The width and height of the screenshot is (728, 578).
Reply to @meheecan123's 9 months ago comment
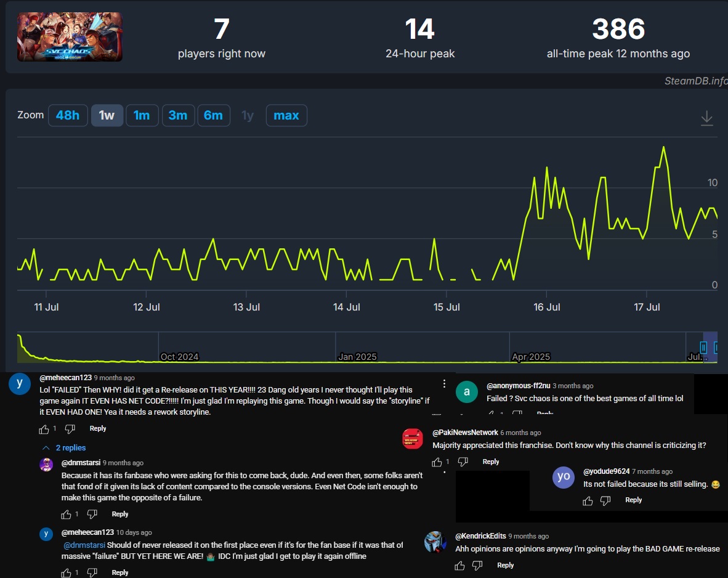pos(97,428)
